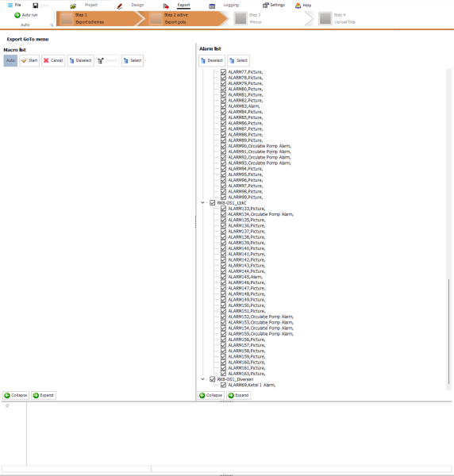Select the row 'ALARM86,Picture,'
Image resolution: width=454 pixels, height=476 pixels.
point(245,123)
